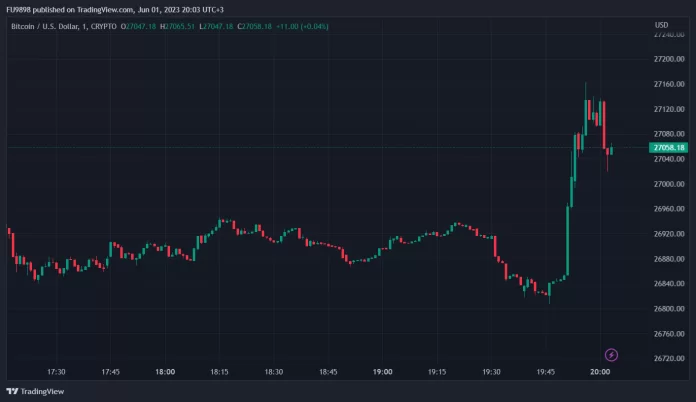This screenshot has width=696, height=402.
Task: Click the 18:30 time axis label
Action: pyautogui.click(x=273, y=372)
